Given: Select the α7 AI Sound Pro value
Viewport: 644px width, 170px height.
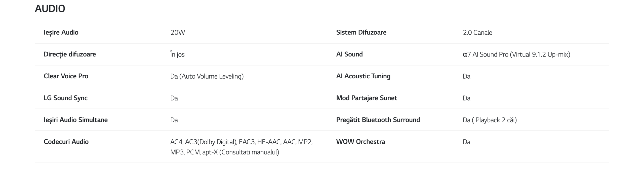Looking at the screenshot, I should coord(516,54).
